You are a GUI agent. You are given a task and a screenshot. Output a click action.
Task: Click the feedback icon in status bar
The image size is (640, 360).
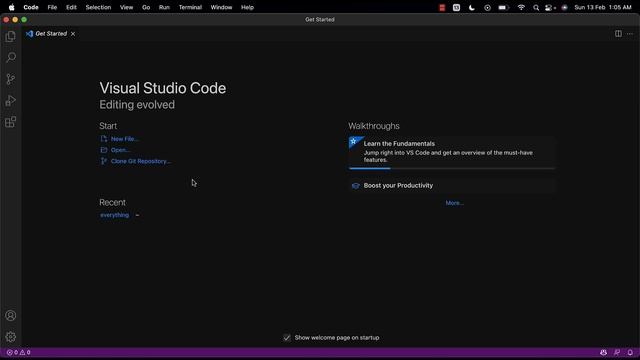[x=617, y=352]
